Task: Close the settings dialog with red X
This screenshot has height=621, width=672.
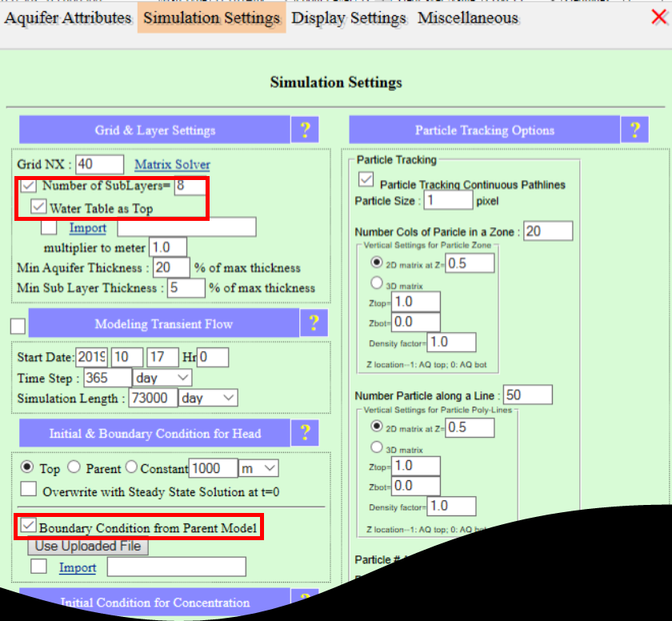Action: click(x=659, y=17)
